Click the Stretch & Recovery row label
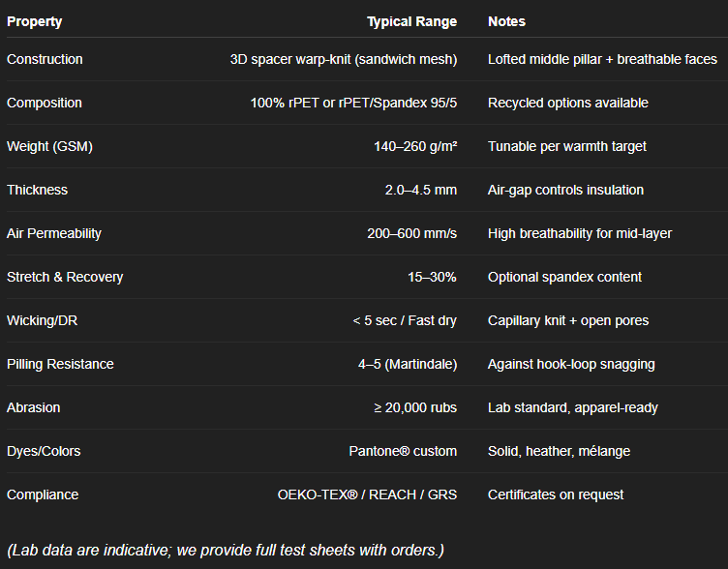The width and height of the screenshot is (728, 569). [x=65, y=277]
